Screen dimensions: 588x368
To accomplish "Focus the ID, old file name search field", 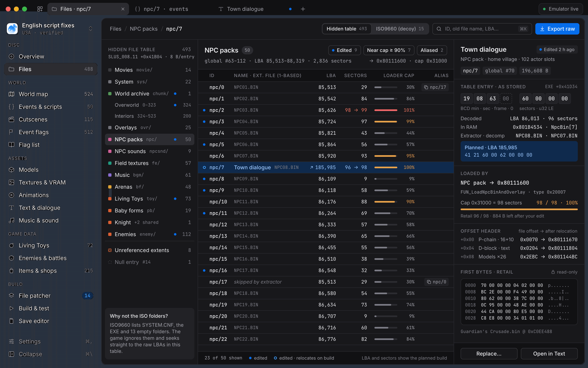I will tap(482, 29).
